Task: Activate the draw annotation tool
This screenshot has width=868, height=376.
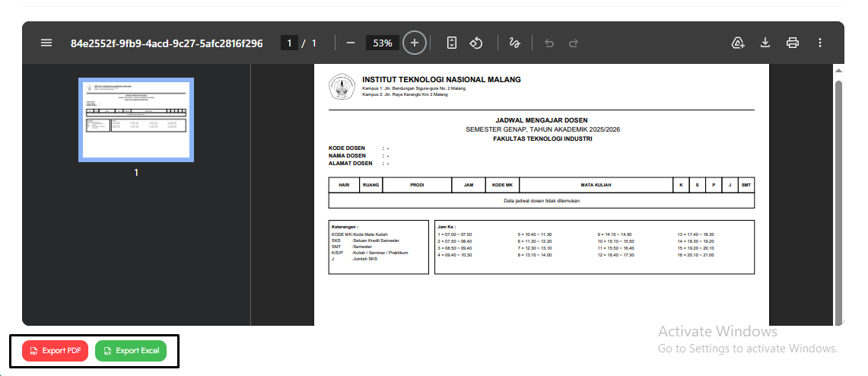Action: 515,43
